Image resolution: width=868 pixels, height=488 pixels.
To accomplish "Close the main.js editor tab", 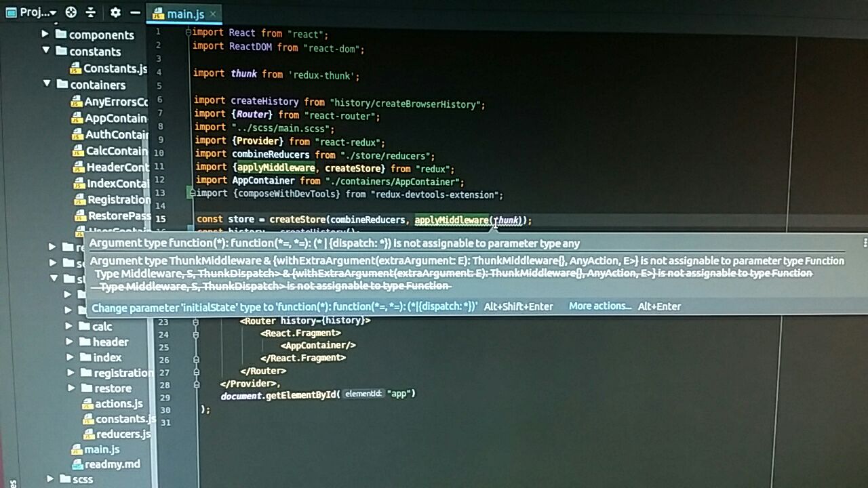I will (213, 14).
